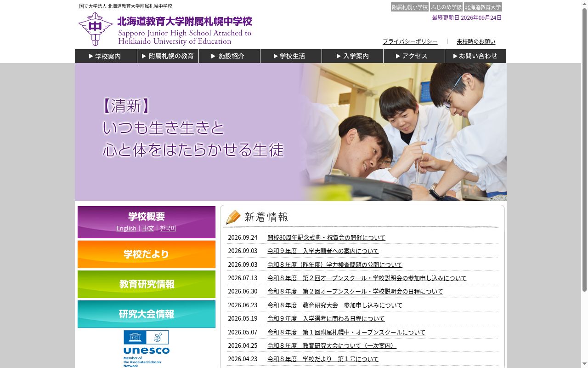Viewport: 588px width, 368px height.
Task: Click the 2026.09.24 news date
Action: click(243, 237)
